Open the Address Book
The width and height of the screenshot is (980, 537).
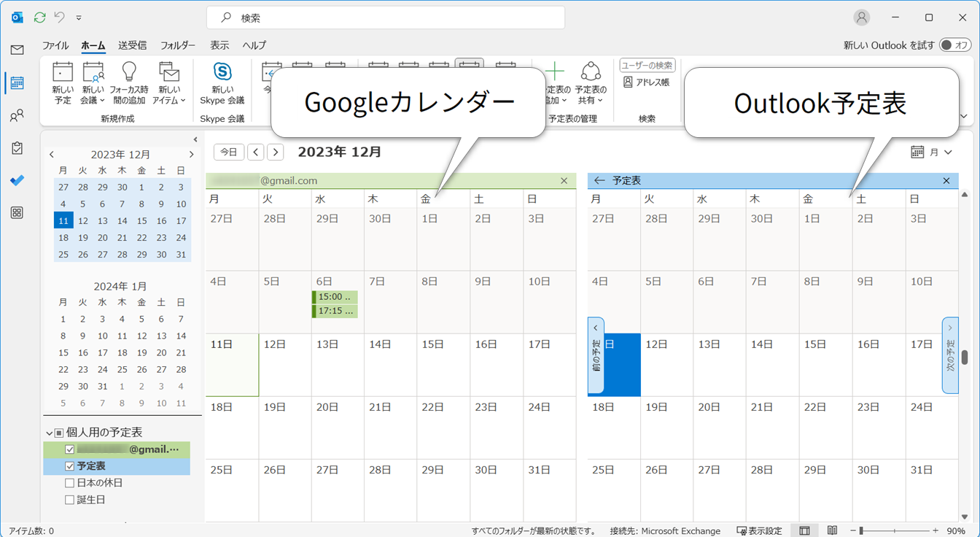(646, 82)
